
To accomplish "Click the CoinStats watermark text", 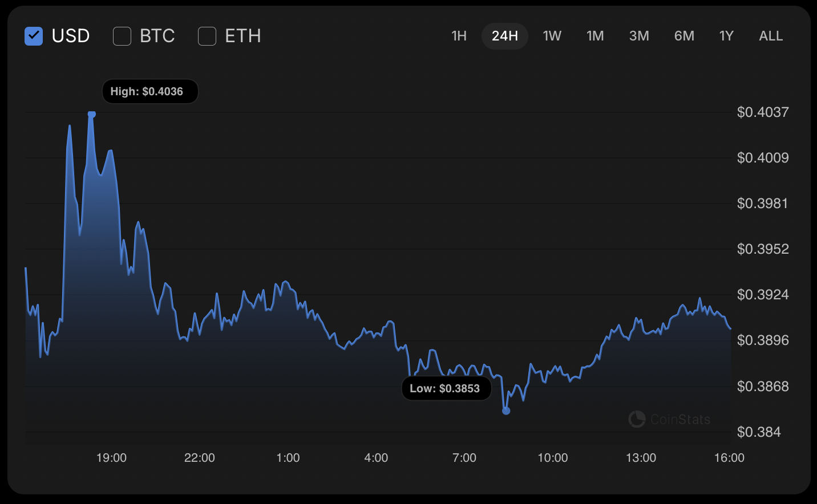I will point(680,420).
